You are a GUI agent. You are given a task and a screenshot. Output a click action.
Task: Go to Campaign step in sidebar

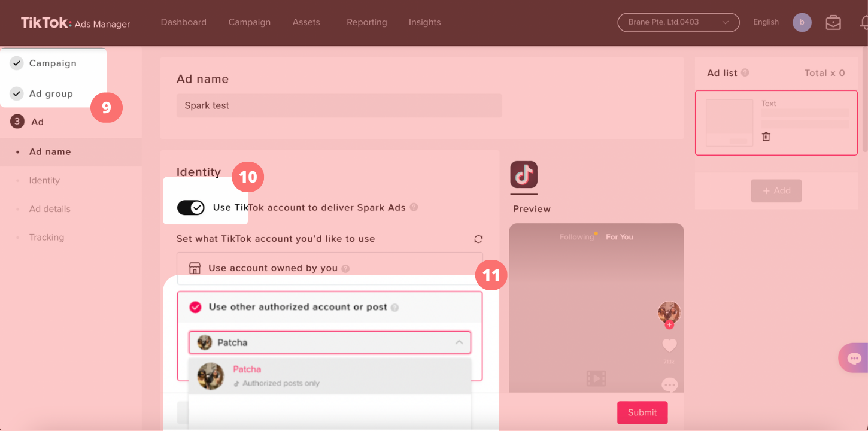click(x=53, y=63)
